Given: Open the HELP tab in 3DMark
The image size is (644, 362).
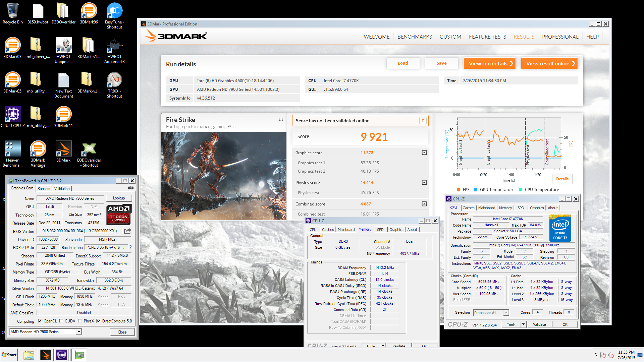Looking at the screenshot, I should click(592, 37).
